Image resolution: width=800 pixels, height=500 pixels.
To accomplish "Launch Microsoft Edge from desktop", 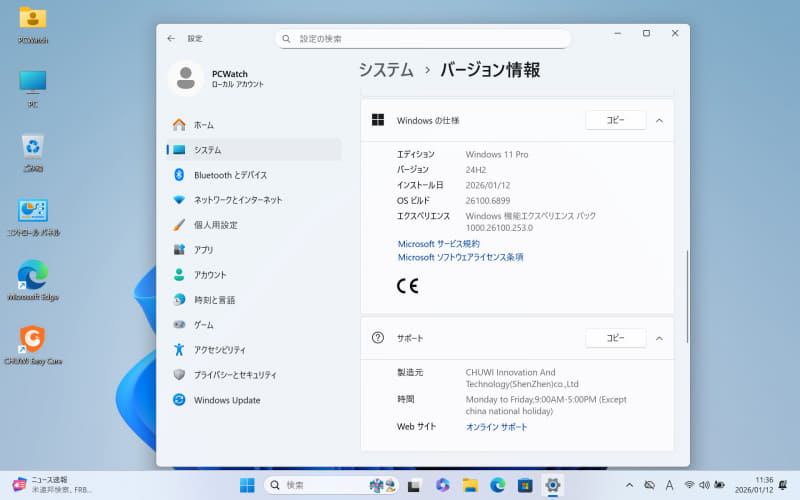I will tap(33, 280).
